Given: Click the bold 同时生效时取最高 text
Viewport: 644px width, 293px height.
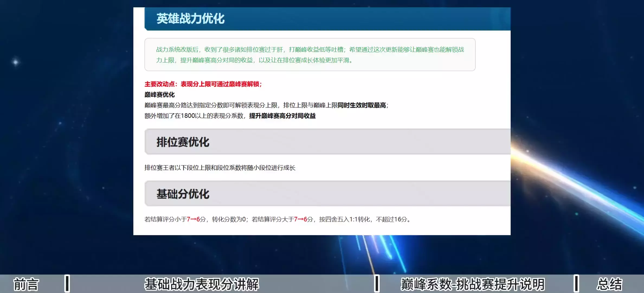Looking at the screenshot, I should [x=362, y=105].
